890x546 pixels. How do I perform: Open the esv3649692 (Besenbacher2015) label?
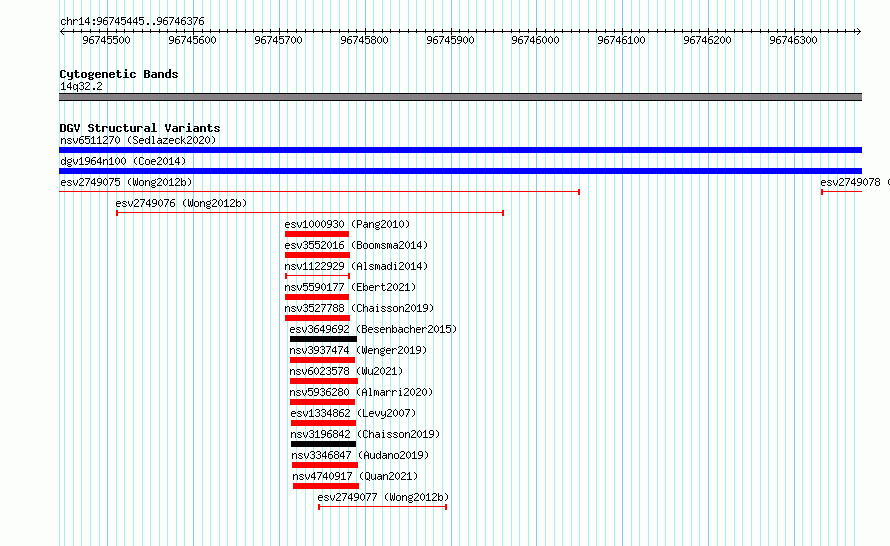373,329
